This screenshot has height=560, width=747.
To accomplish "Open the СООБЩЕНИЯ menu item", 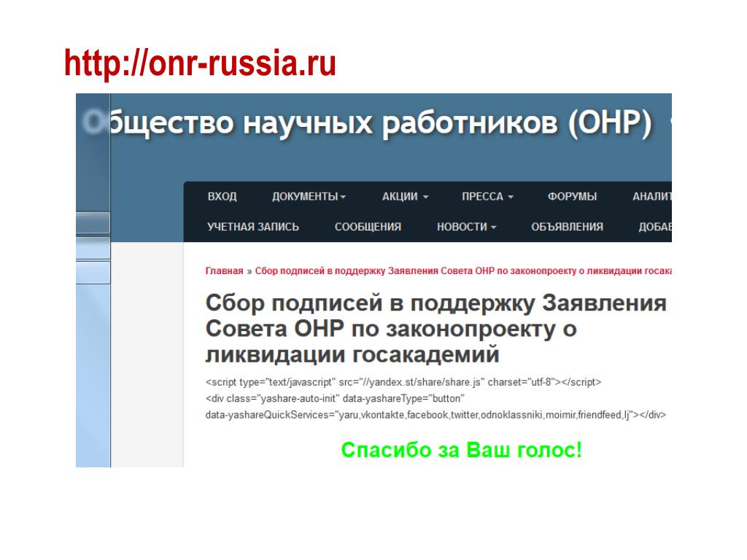I will pyautogui.click(x=368, y=227).
